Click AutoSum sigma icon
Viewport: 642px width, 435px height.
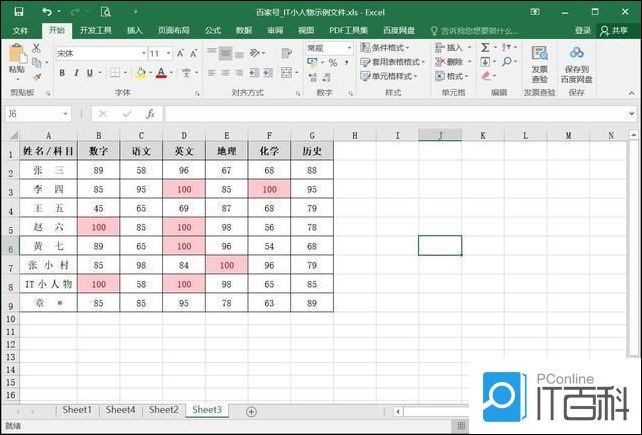pos(485,48)
